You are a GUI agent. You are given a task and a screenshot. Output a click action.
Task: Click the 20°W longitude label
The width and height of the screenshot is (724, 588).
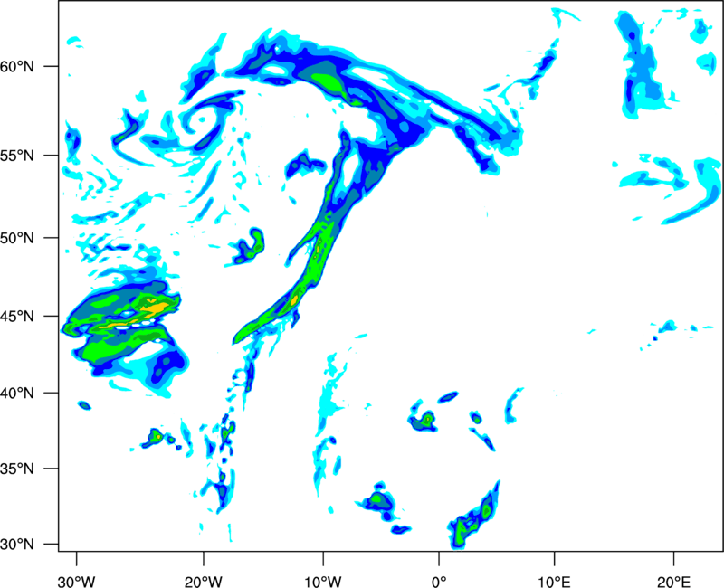pyautogui.click(x=204, y=582)
